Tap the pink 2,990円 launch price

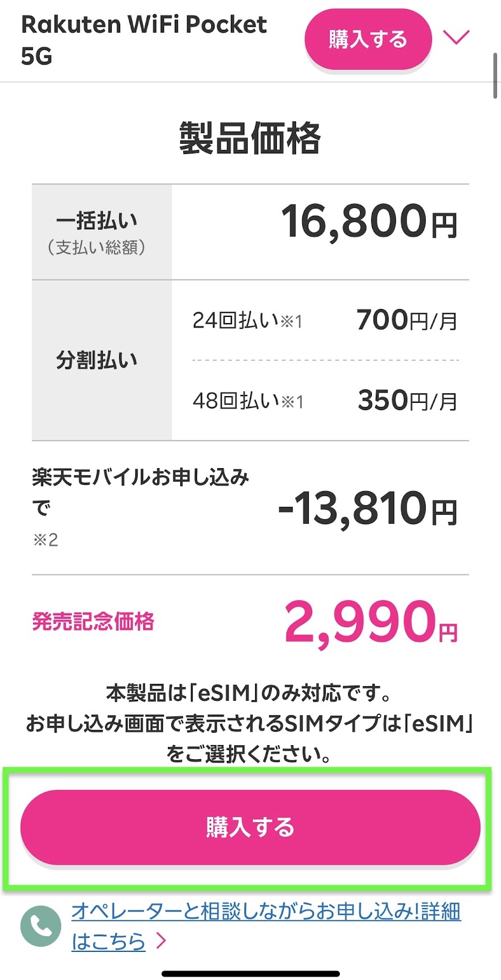click(371, 622)
